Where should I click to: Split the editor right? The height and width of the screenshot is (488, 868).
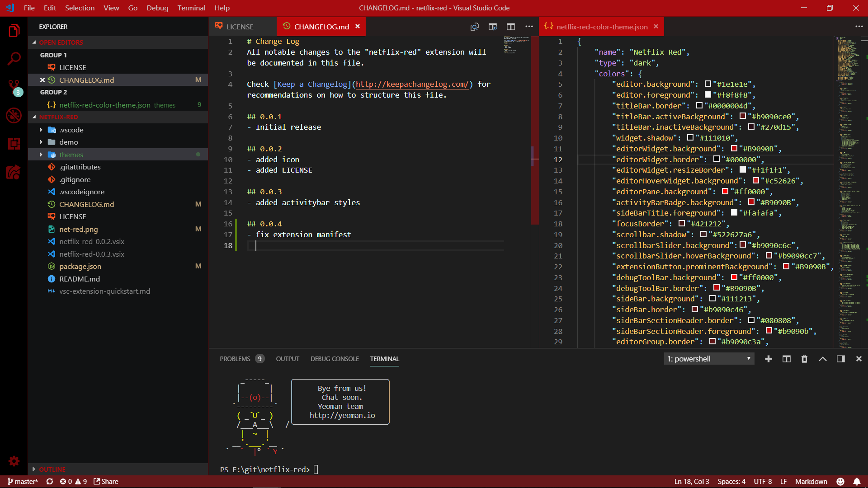(510, 27)
